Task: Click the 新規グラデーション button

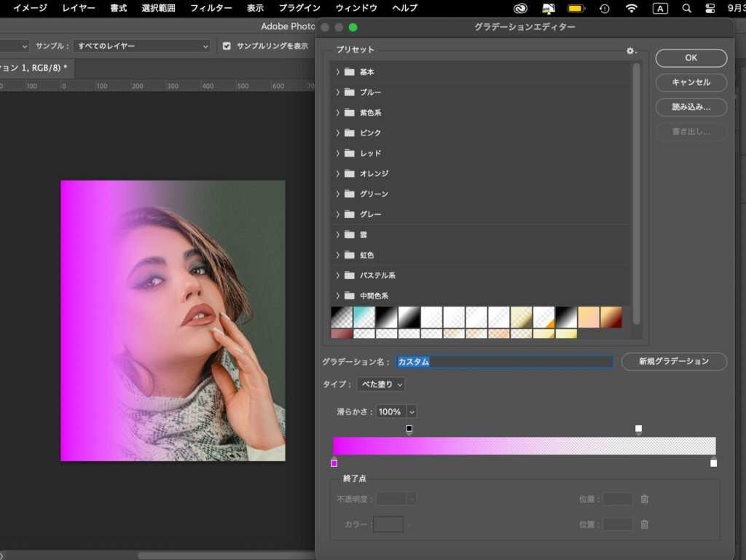Action: coord(674,361)
